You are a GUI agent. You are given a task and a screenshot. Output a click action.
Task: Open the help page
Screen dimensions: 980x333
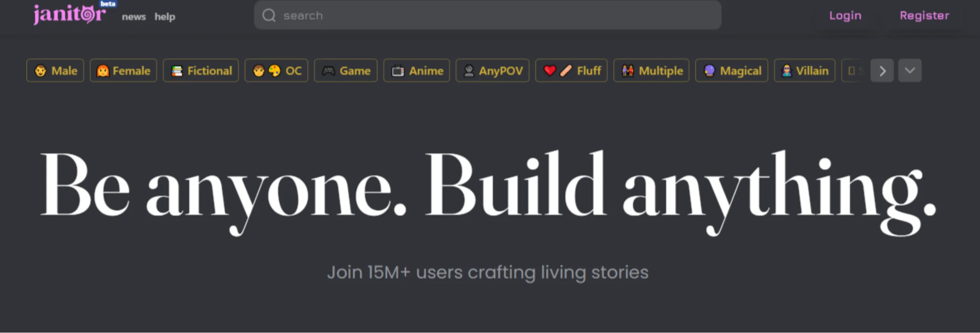click(x=165, y=17)
